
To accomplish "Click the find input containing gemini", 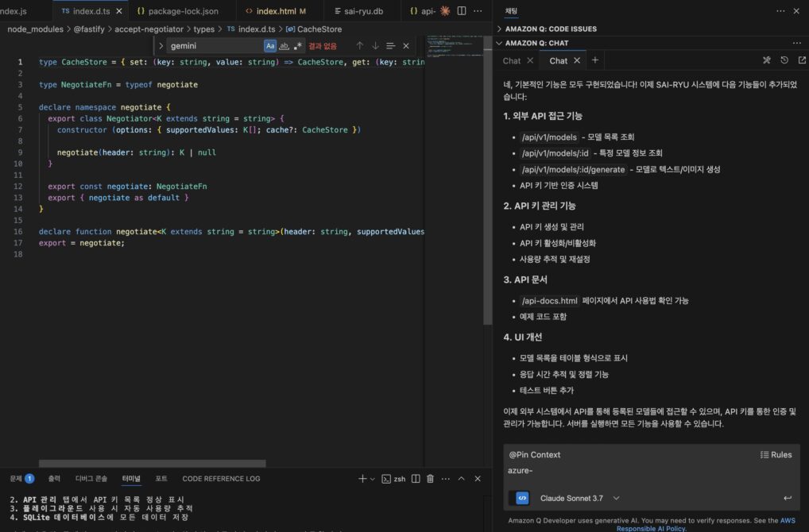I will coord(214,46).
